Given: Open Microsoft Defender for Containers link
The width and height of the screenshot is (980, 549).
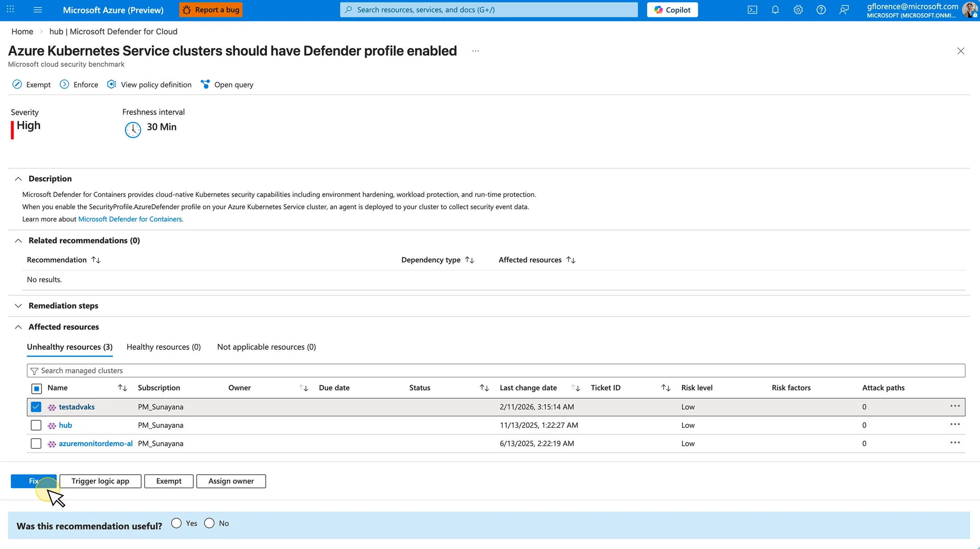Looking at the screenshot, I should point(130,219).
